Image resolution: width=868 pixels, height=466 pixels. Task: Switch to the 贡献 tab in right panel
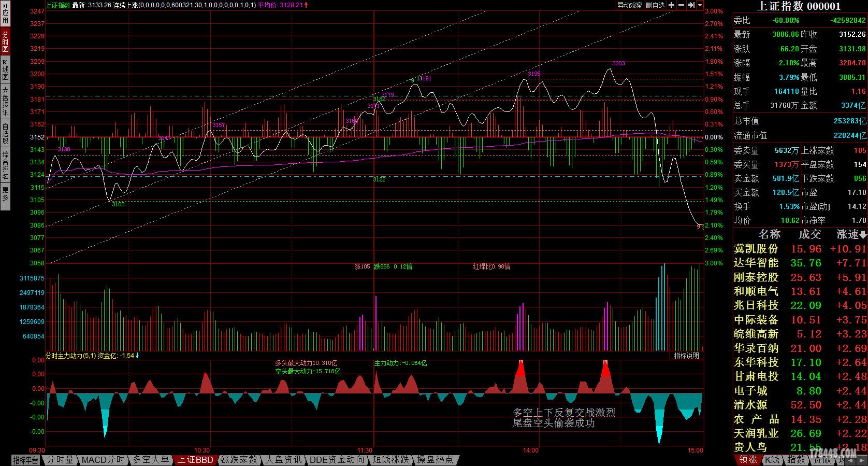click(x=822, y=460)
